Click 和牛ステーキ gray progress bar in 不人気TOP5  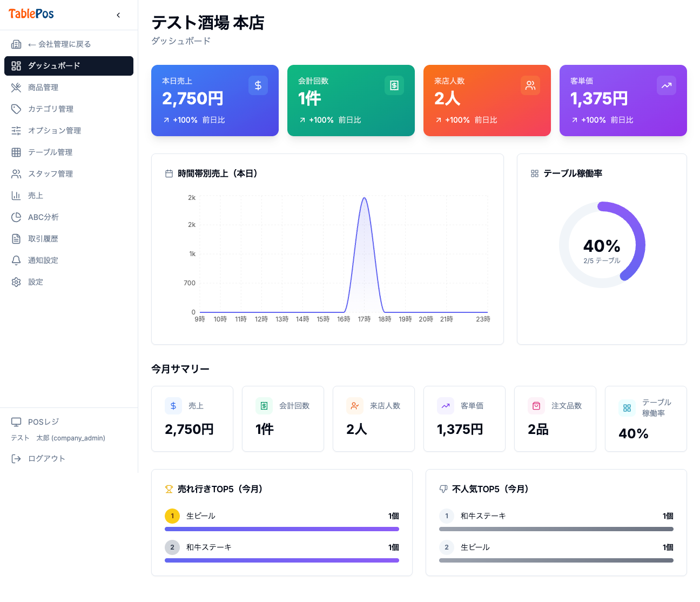click(556, 529)
